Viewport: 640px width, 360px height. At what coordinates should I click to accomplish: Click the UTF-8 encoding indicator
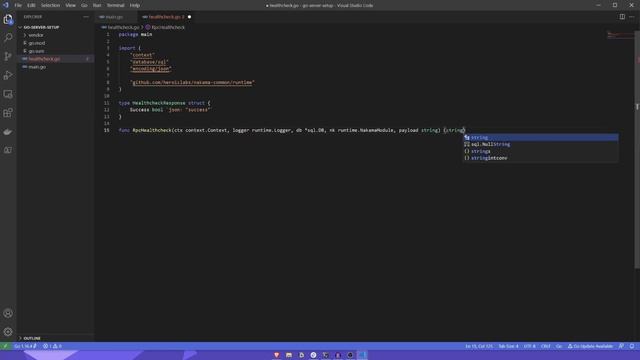pos(529,346)
